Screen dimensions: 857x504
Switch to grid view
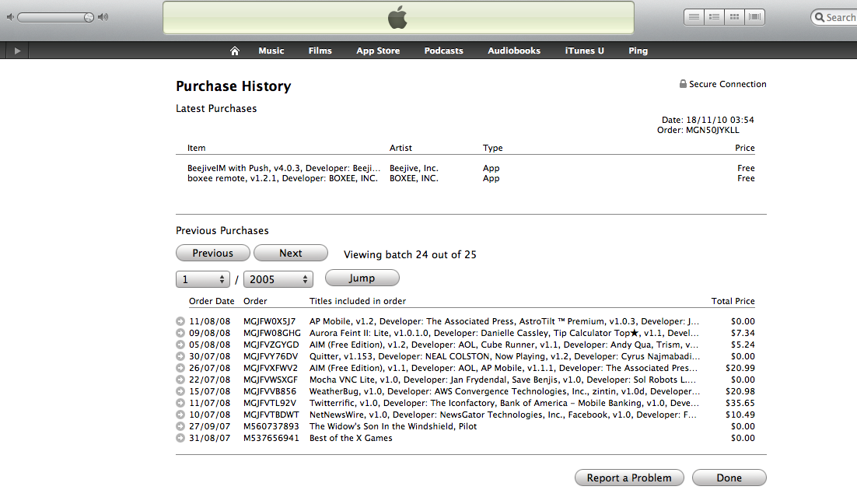point(735,17)
